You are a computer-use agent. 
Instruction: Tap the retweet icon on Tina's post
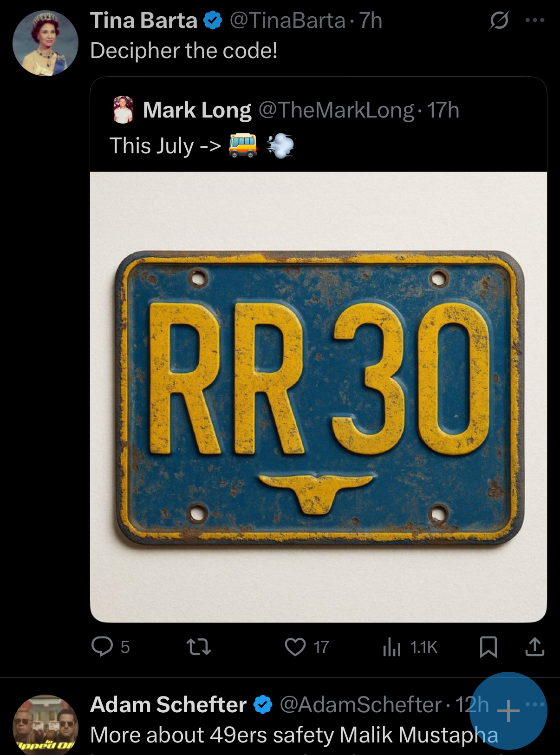point(199,647)
